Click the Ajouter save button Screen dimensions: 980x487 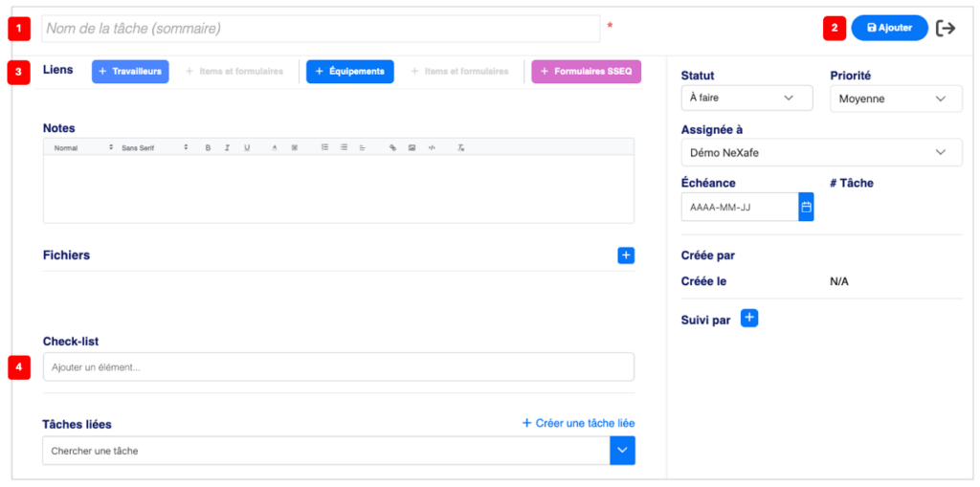click(889, 28)
